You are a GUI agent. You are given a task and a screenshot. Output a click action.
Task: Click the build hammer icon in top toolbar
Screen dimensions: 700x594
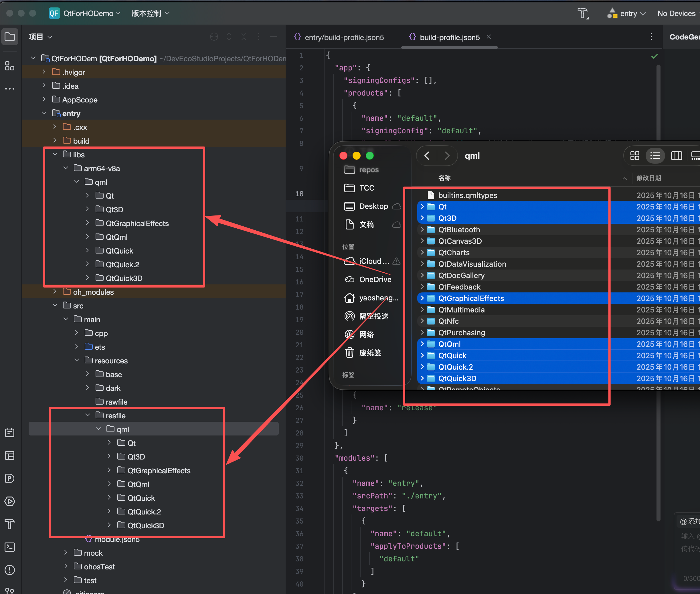[583, 13]
